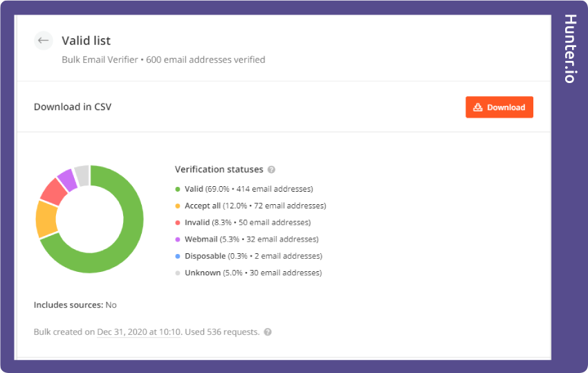Click the orange Accept all legend dot

[x=178, y=206]
